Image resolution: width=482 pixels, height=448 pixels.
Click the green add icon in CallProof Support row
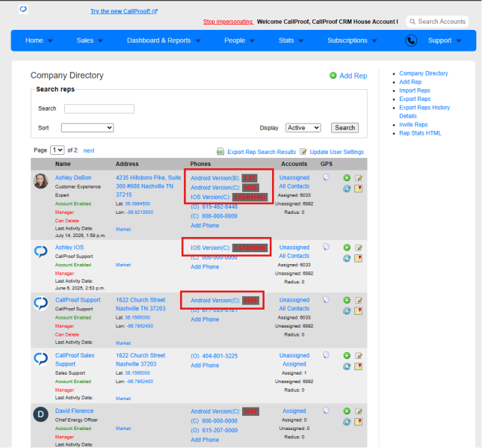tap(347, 300)
